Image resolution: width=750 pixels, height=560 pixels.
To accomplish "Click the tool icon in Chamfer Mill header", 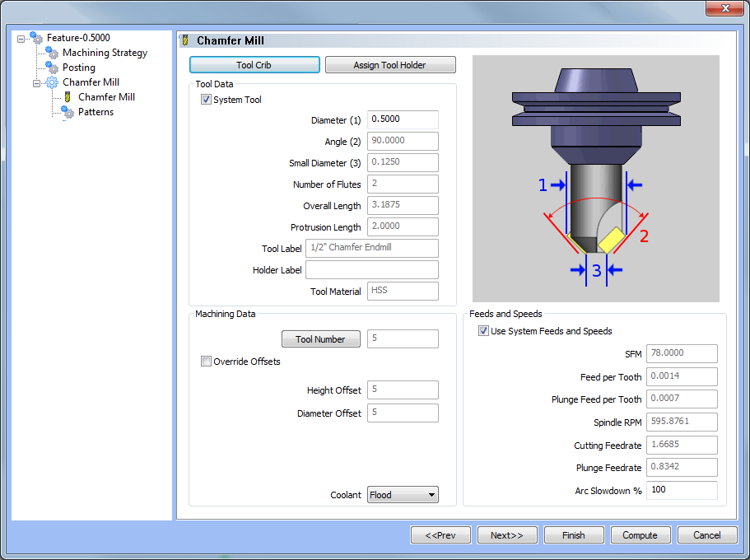I will (185, 40).
